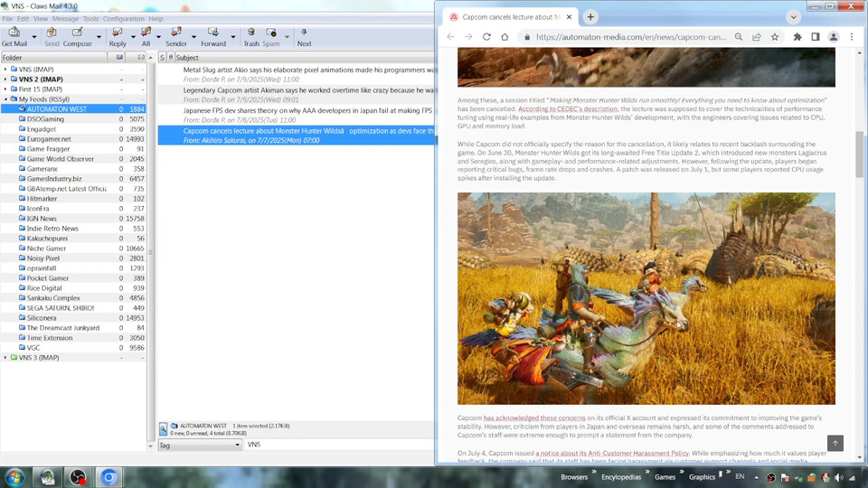Sort messages by Subject column header
Viewport: 868px width, 488px height.
coord(305,58)
